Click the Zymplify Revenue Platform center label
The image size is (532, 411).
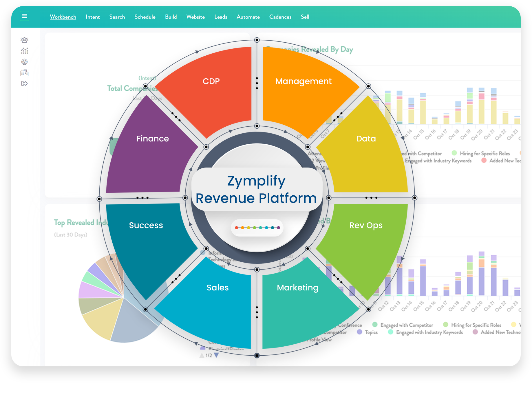click(257, 189)
